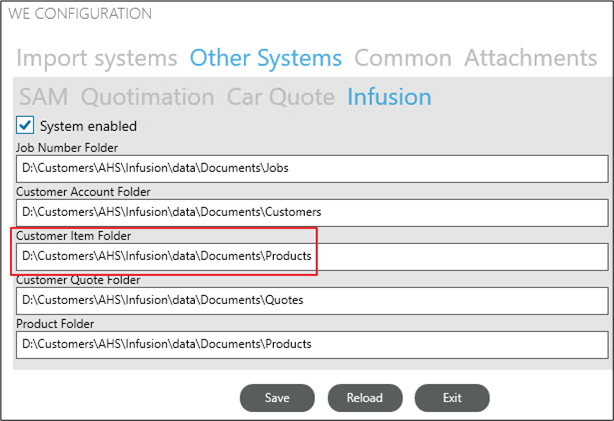614x421 pixels.
Task: Open the Common tab
Action: point(403,58)
